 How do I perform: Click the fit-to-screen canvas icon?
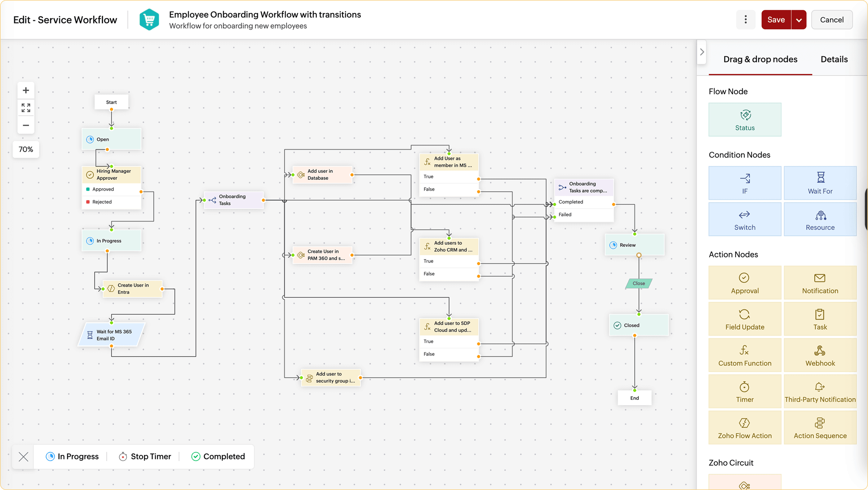click(x=26, y=108)
